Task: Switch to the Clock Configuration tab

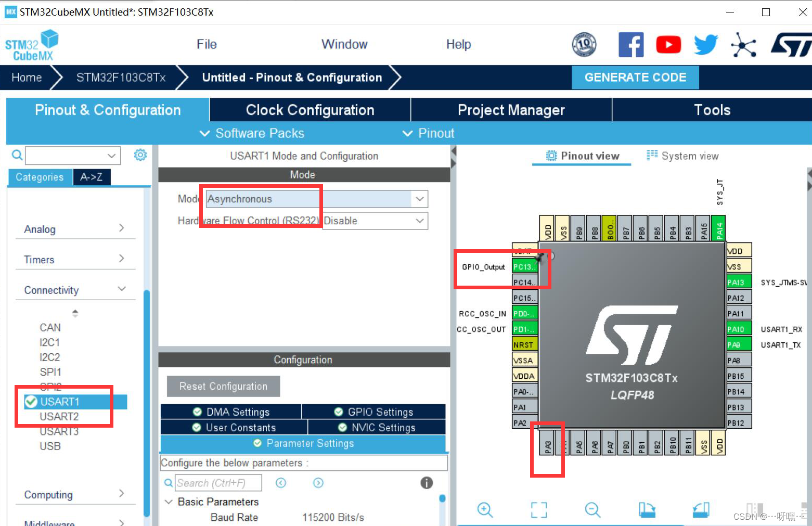Action: point(310,110)
